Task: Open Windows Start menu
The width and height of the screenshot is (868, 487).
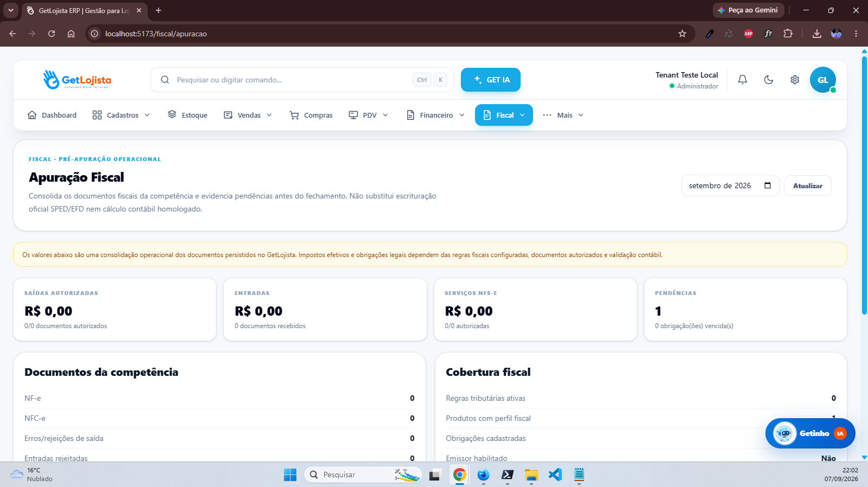Action: tap(290, 475)
